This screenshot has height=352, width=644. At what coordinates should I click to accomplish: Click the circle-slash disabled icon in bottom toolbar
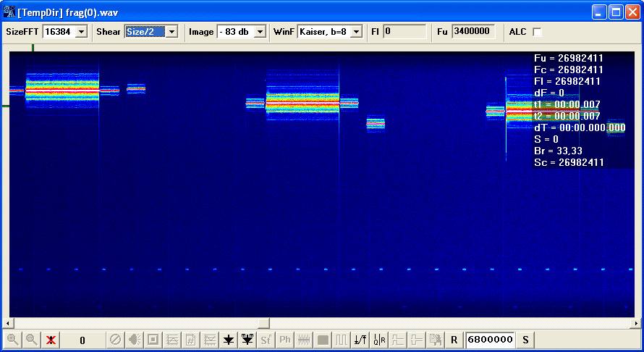point(115,340)
